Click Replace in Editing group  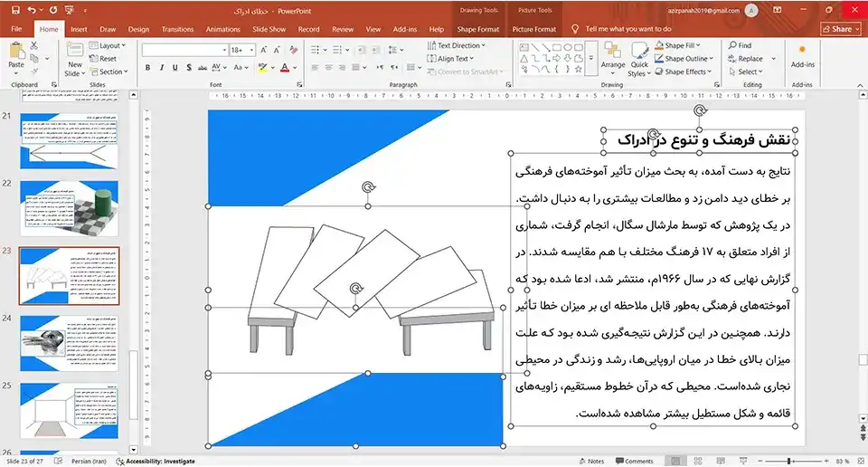[746, 59]
